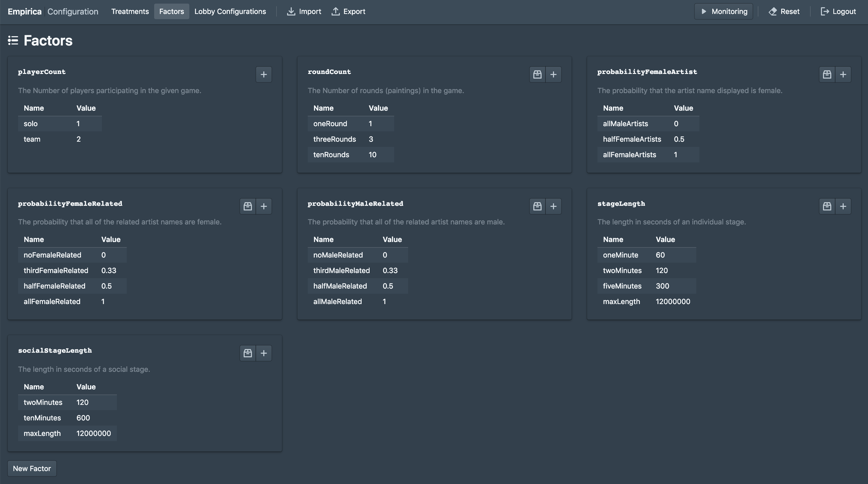Click the oneMinute row in stageLength
This screenshot has height=484, width=868.
click(647, 255)
